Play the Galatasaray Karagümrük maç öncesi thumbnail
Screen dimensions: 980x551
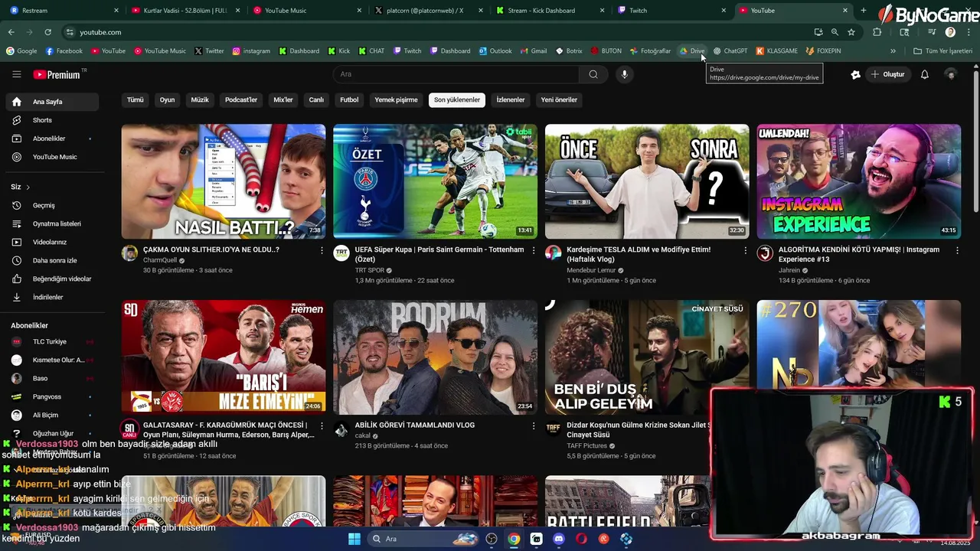(224, 357)
